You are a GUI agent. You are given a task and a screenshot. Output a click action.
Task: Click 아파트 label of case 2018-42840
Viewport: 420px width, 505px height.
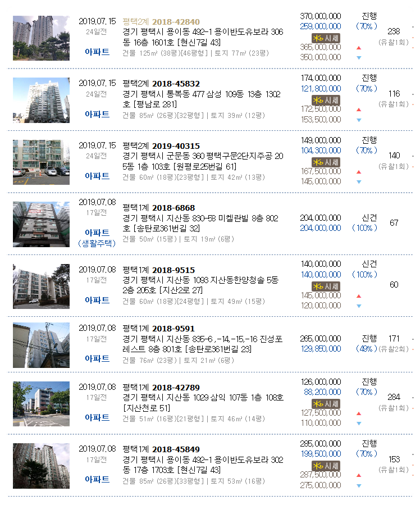click(x=97, y=52)
